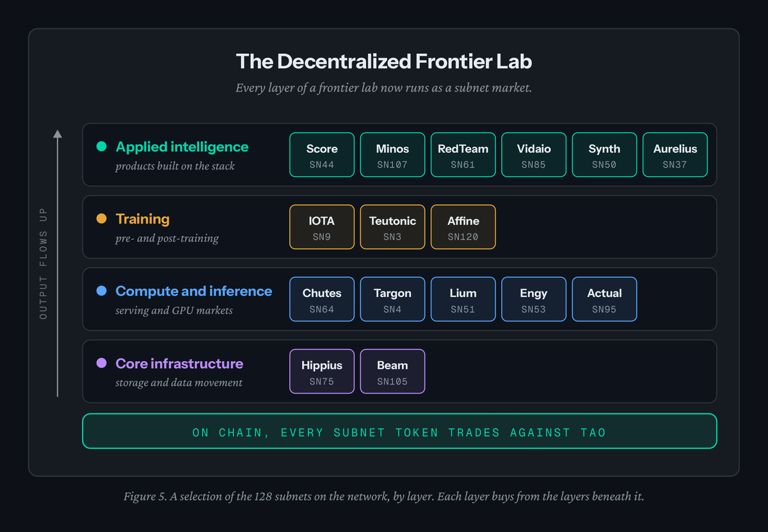Click the orange Training layer dot

pos(101,219)
